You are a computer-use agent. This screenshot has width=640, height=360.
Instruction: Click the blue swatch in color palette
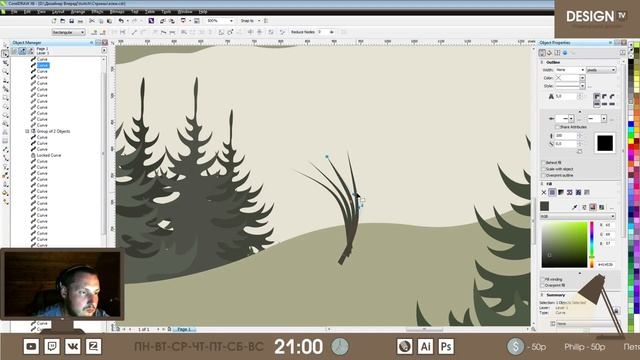click(631, 124)
